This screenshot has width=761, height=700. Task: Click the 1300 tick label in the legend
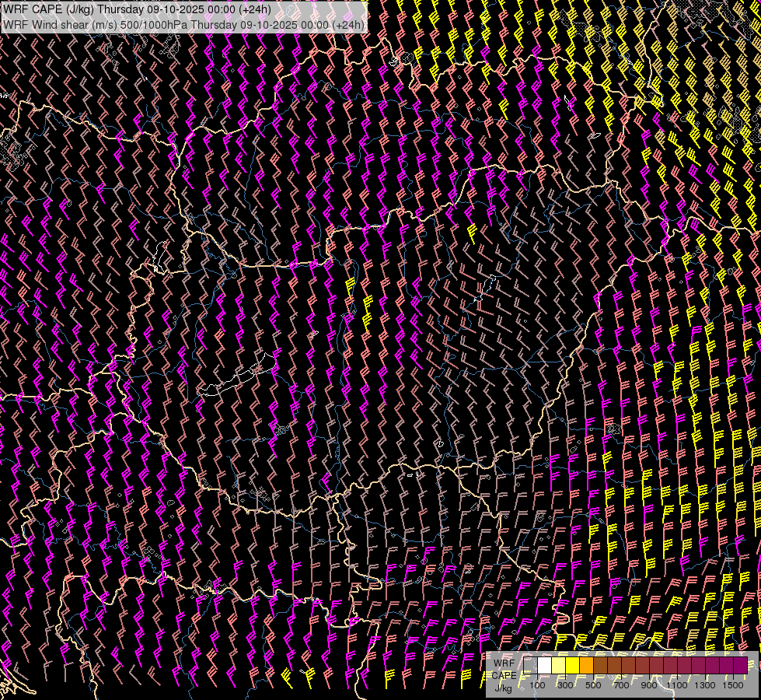coord(705,685)
